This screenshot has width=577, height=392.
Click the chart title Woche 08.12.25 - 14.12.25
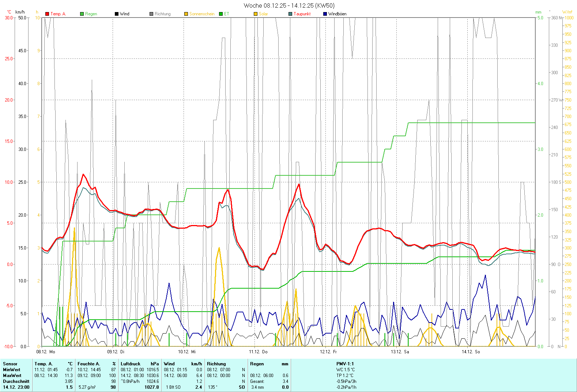tap(289, 5)
